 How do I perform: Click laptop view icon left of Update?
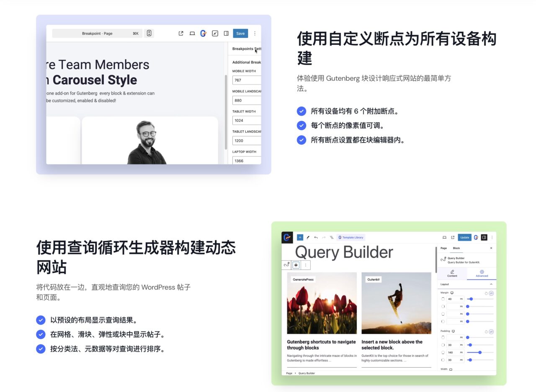(x=444, y=237)
